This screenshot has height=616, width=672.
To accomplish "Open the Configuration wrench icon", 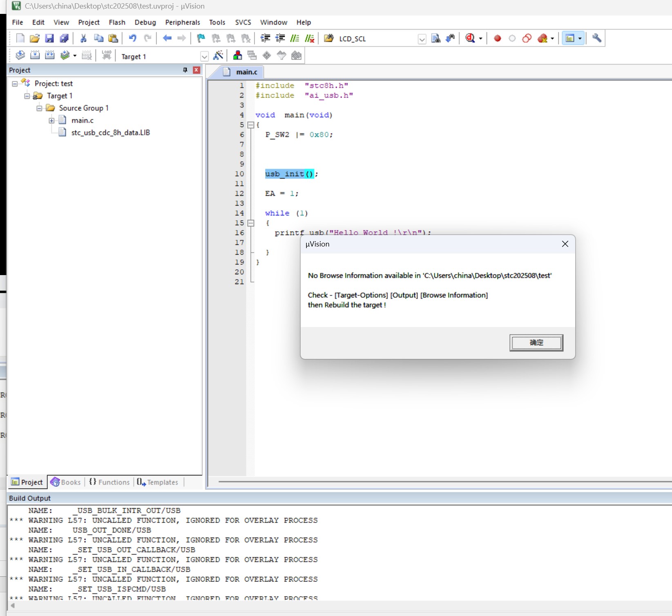I will point(597,38).
